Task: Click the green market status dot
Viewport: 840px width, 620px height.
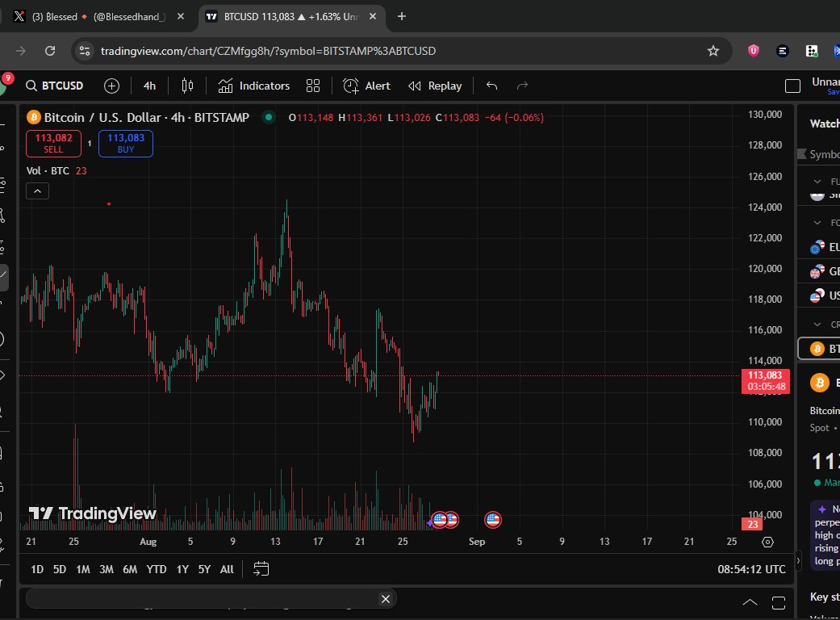Action: pyautogui.click(x=269, y=117)
